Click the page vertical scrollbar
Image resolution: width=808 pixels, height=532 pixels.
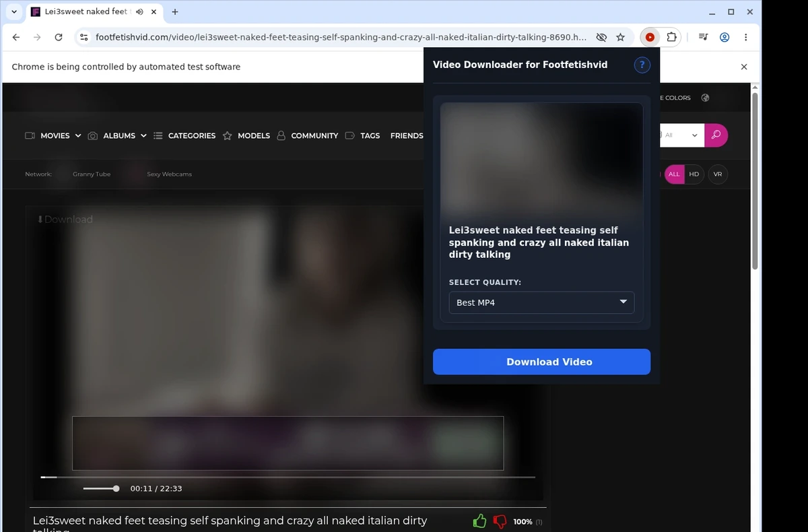755,182
